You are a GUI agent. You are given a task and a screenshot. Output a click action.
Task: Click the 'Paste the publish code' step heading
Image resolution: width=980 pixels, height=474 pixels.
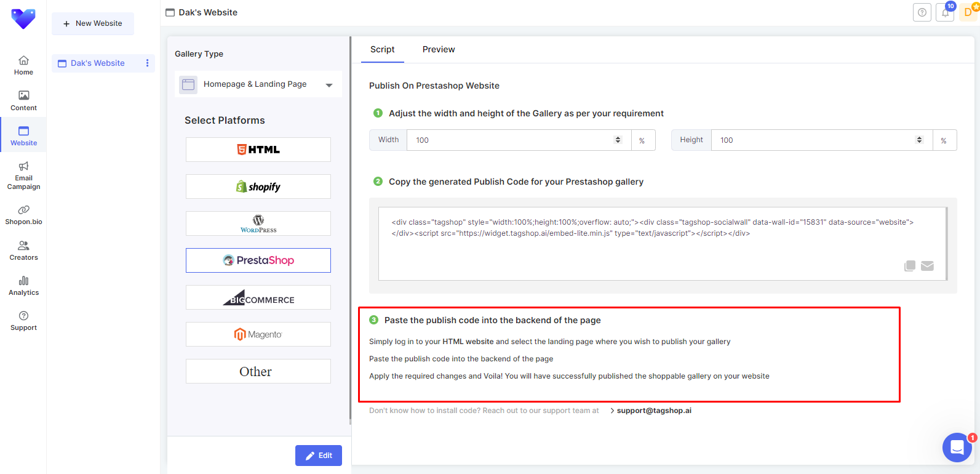pos(492,320)
